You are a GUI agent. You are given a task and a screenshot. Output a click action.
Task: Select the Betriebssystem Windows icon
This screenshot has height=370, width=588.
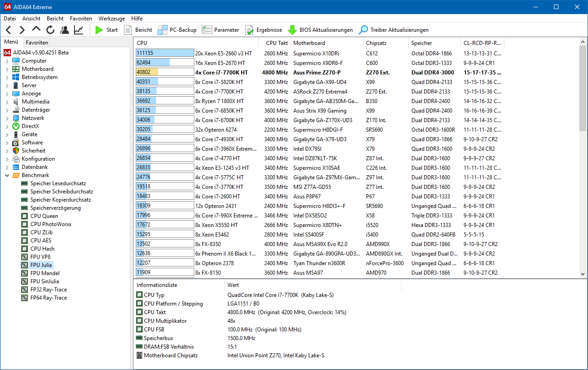click(x=16, y=77)
